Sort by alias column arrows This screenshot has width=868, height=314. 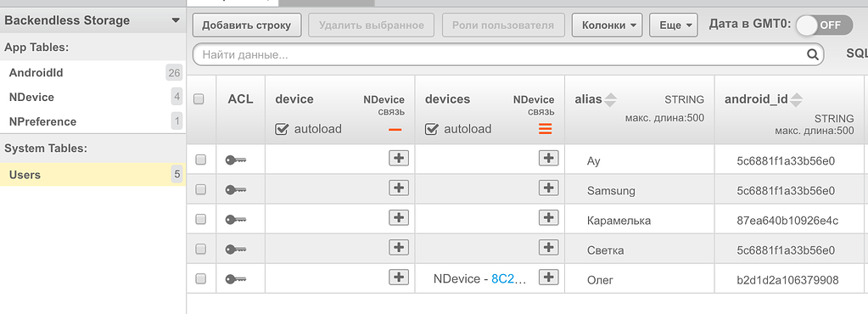610,99
